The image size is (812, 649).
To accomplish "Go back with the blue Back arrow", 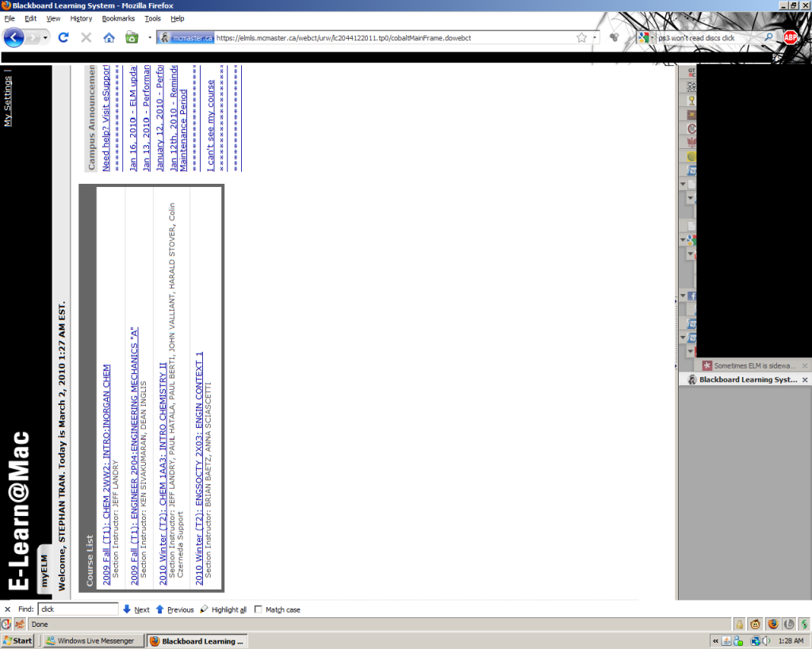I will (13, 38).
